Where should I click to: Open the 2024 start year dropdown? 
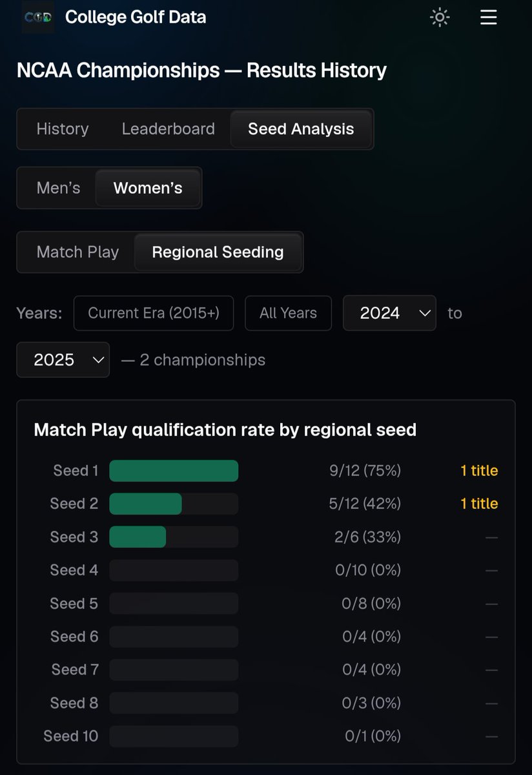click(389, 313)
